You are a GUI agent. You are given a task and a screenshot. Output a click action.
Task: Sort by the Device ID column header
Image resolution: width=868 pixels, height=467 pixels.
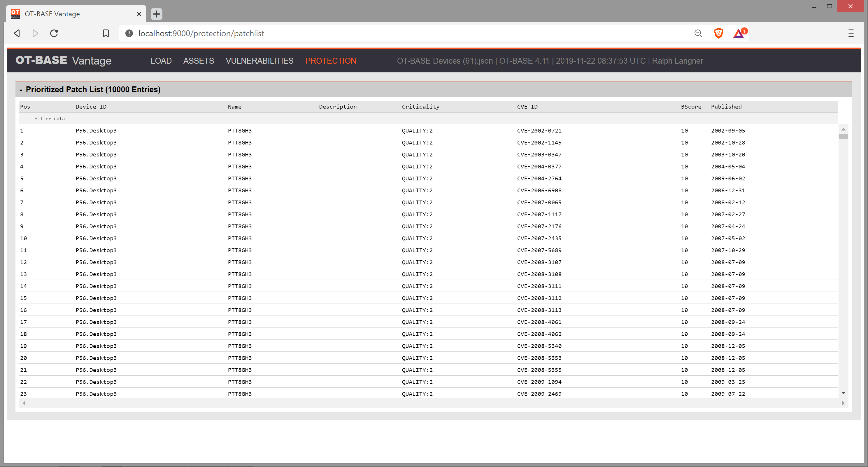click(91, 107)
